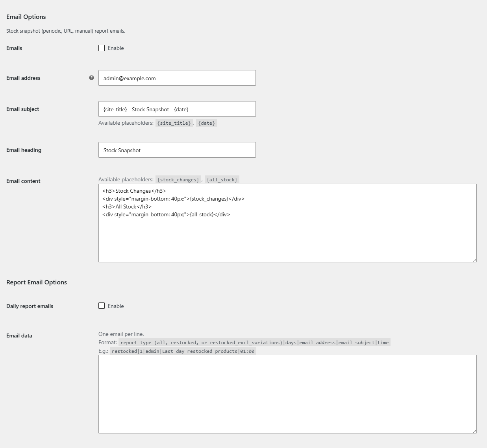This screenshot has height=448, width=487.
Task: Click Enable label for Daily report emails
Action: (x=116, y=306)
